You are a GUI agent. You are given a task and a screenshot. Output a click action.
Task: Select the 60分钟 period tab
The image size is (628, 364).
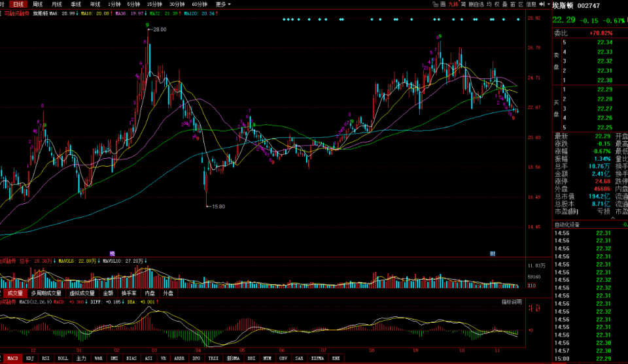(200, 5)
